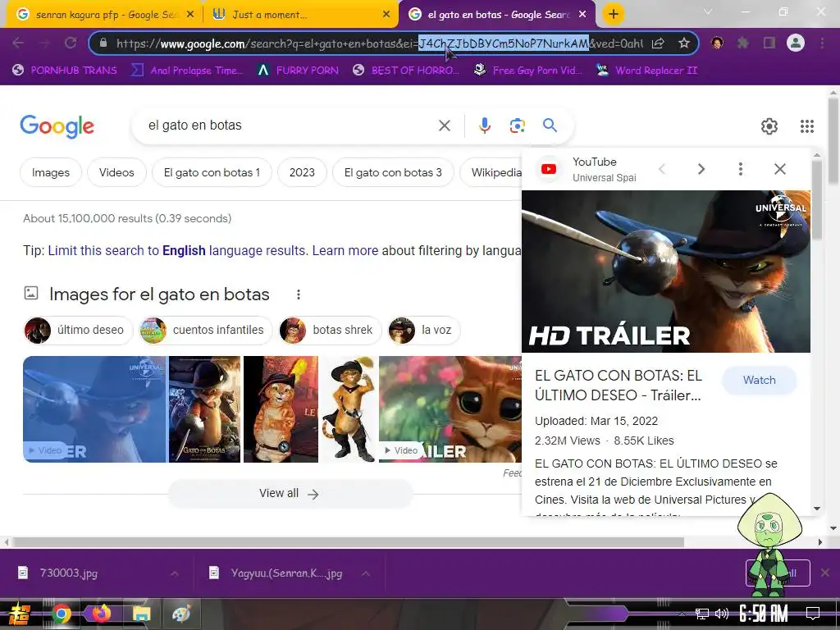Open a new tab with plus button
The height and width of the screenshot is (630, 840).
(614, 14)
